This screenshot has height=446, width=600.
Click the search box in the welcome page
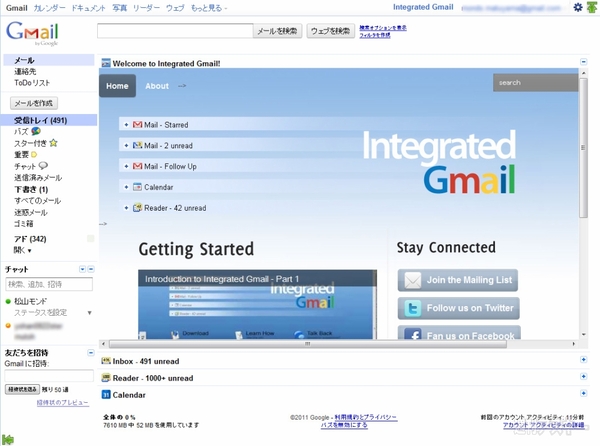pyautogui.click(x=535, y=83)
